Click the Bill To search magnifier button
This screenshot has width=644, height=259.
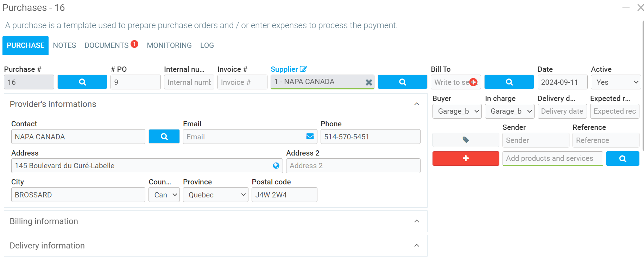click(509, 82)
